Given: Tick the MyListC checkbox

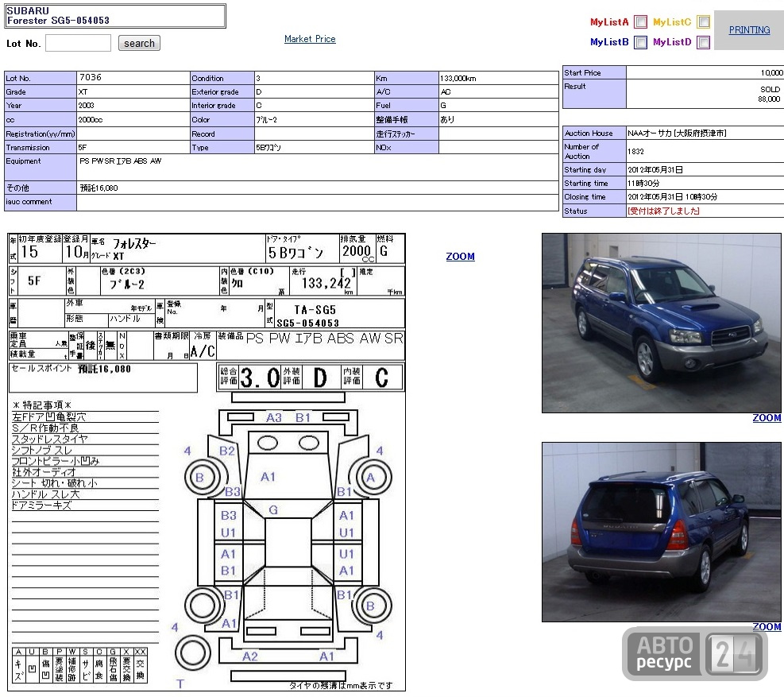Looking at the screenshot, I should pyautogui.click(x=704, y=22).
